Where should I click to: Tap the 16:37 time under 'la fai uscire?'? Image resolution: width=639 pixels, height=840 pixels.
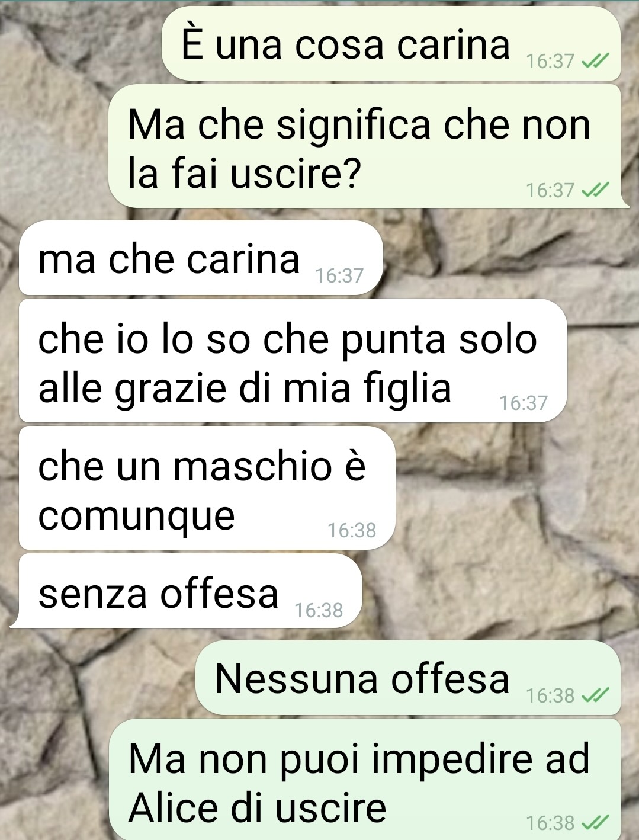[550, 190]
